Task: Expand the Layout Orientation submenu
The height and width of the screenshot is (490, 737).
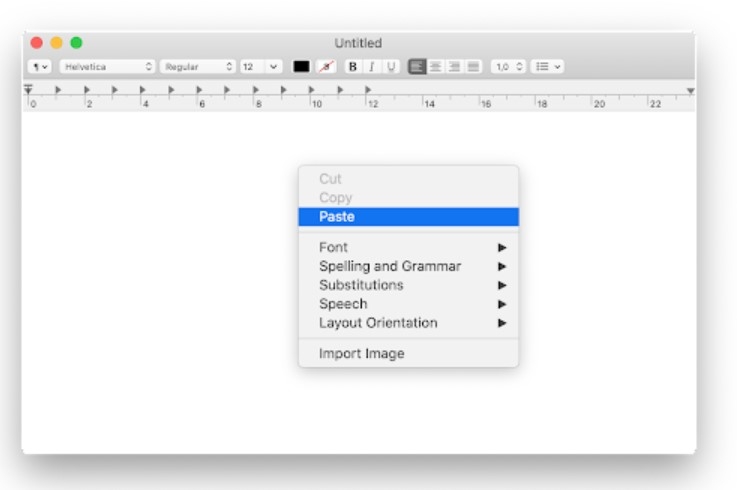Action: (x=408, y=323)
